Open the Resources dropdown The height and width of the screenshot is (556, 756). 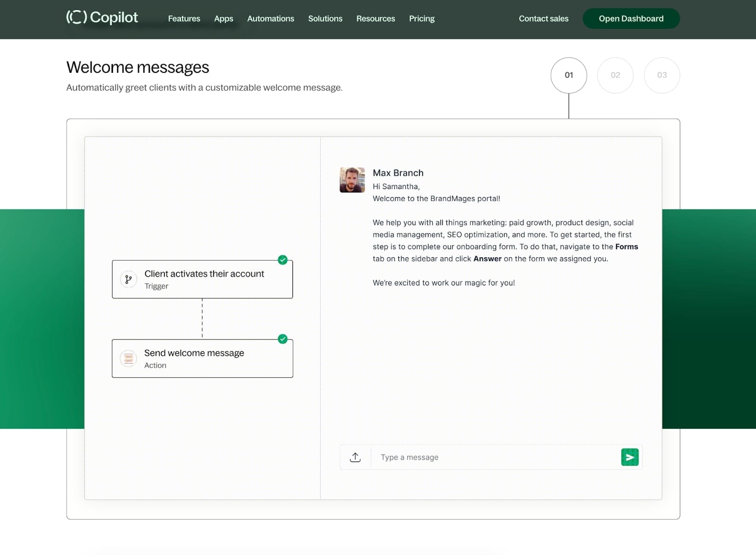376,18
